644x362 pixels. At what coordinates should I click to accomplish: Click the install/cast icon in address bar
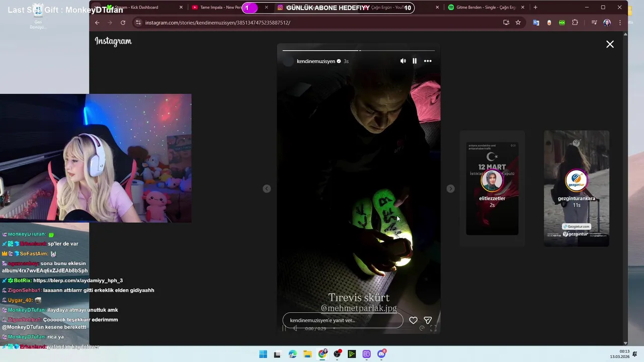(x=506, y=23)
